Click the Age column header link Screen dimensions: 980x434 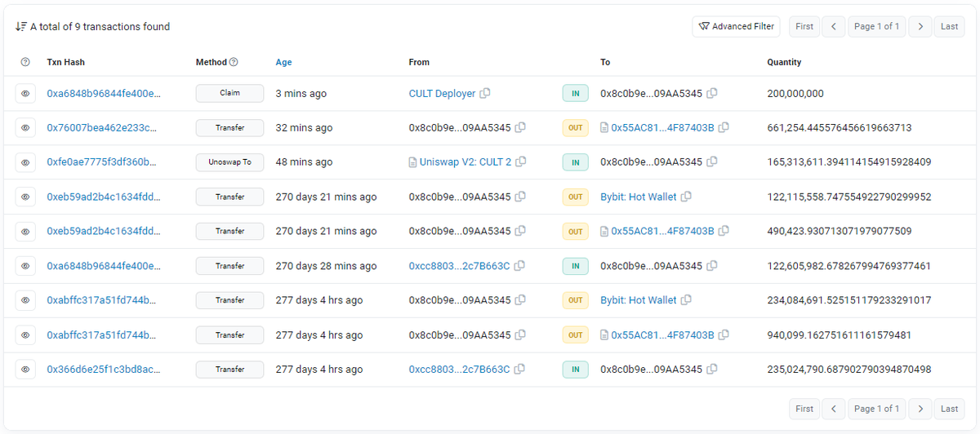(x=283, y=62)
